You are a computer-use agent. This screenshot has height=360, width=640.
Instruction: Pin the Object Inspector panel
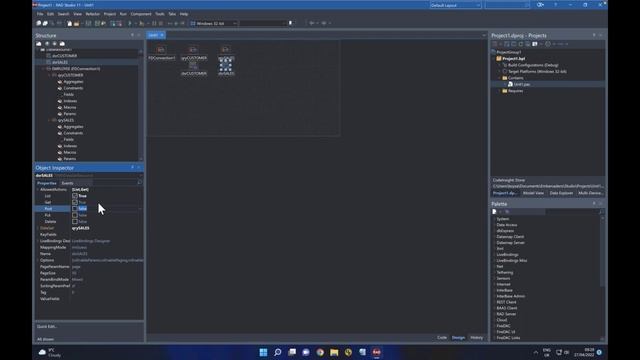click(132, 167)
